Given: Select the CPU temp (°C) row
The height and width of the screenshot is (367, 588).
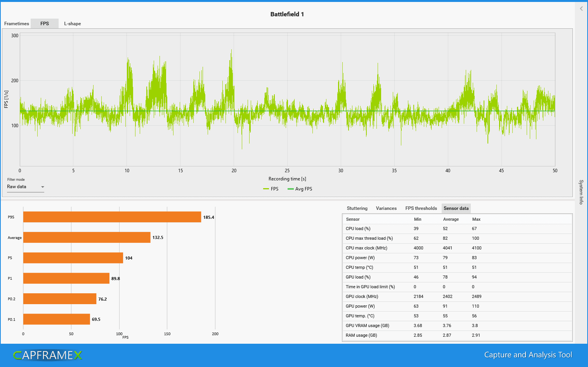Looking at the screenshot, I should [458, 268].
